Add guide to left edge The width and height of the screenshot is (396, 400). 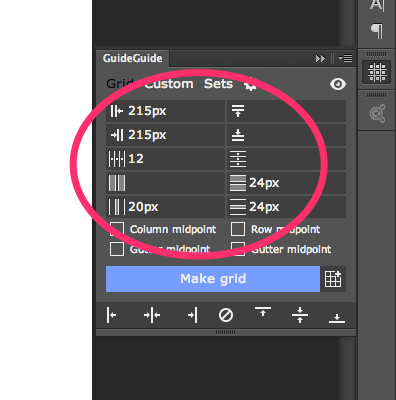click(x=111, y=315)
